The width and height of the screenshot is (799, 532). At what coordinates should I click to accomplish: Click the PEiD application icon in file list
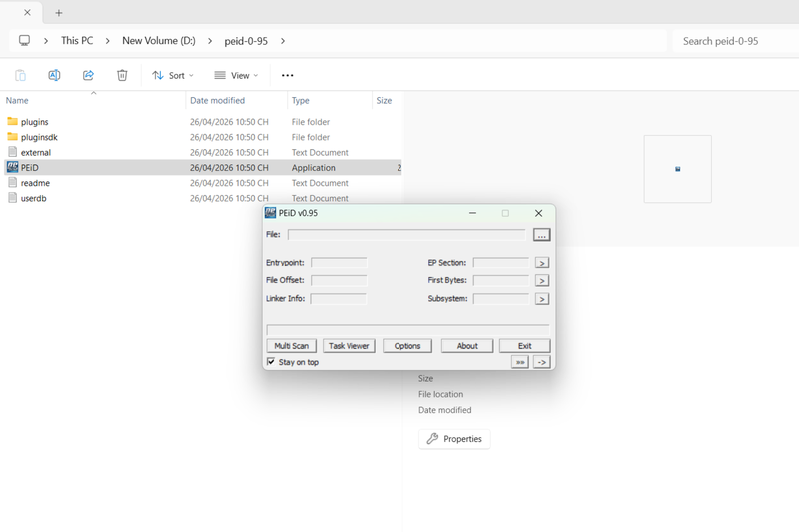point(13,167)
